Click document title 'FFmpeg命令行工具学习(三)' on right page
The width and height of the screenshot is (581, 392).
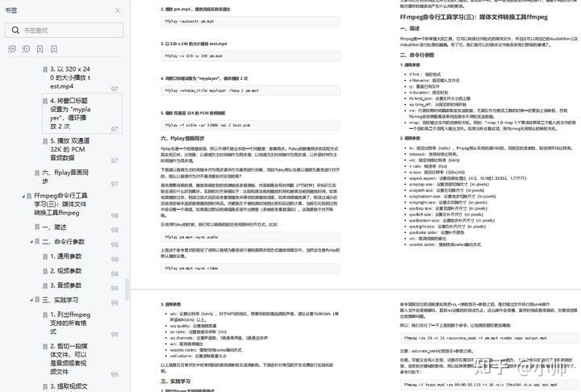[474, 17]
